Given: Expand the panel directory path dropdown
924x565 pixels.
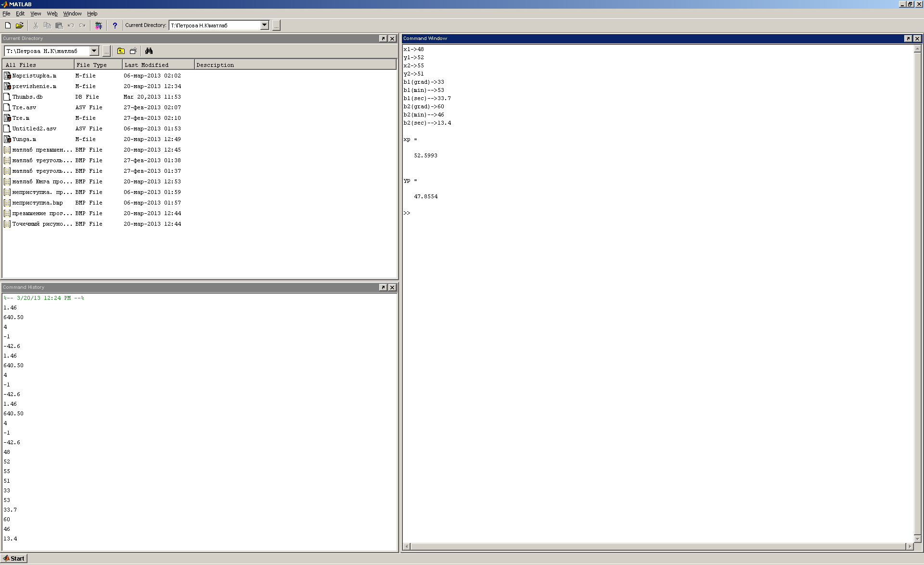Looking at the screenshot, I should pyautogui.click(x=94, y=51).
